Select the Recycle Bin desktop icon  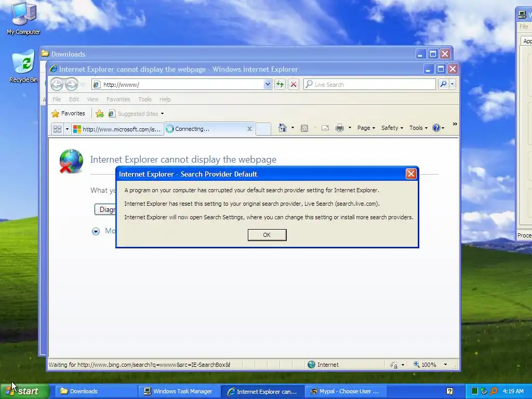pos(23,66)
